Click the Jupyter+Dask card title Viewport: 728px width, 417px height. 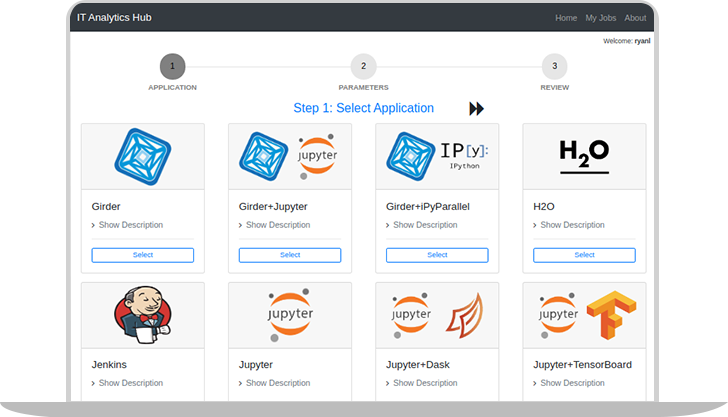point(418,365)
